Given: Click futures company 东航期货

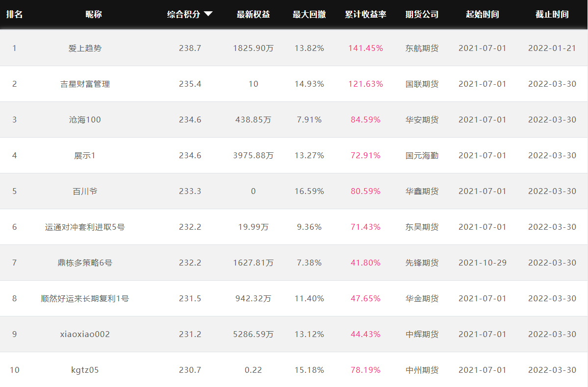Looking at the screenshot, I should (x=422, y=48).
